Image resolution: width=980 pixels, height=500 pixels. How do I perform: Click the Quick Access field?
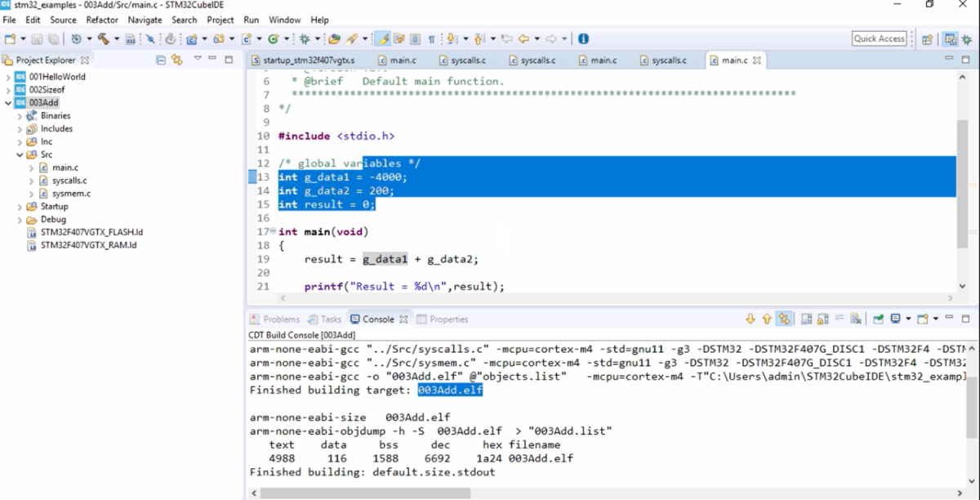click(x=880, y=38)
